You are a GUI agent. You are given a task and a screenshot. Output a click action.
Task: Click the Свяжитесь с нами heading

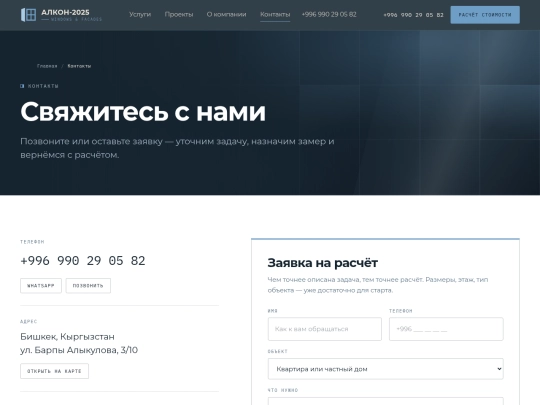[143, 112]
